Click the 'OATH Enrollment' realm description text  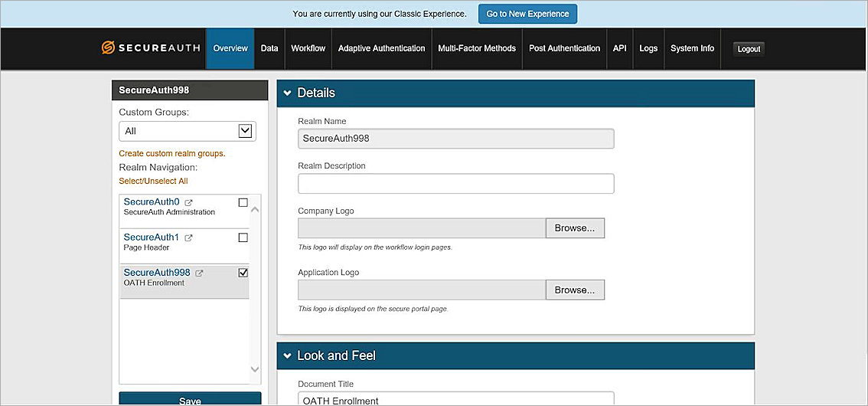coord(154,283)
